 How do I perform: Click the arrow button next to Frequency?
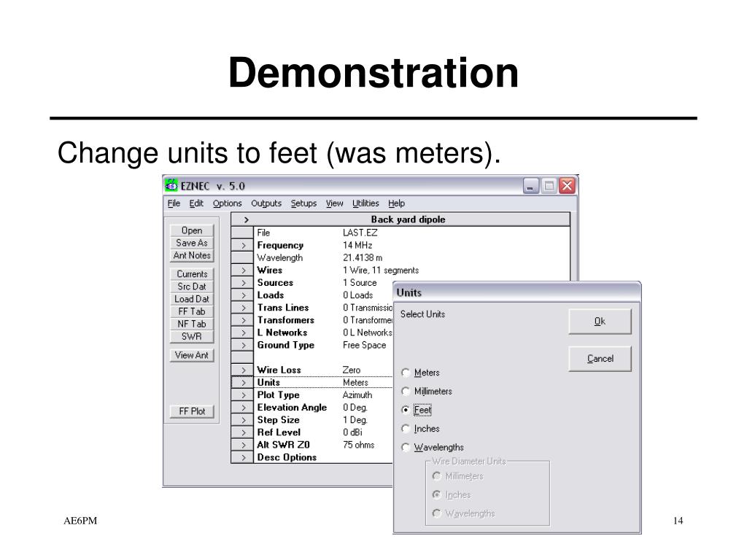tap(242, 245)
